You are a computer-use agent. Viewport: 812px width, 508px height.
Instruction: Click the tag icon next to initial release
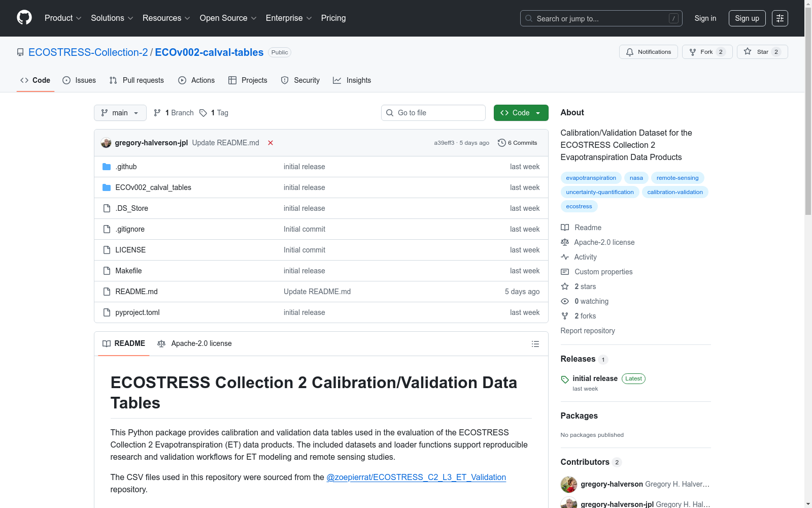(x=565, y=379)
